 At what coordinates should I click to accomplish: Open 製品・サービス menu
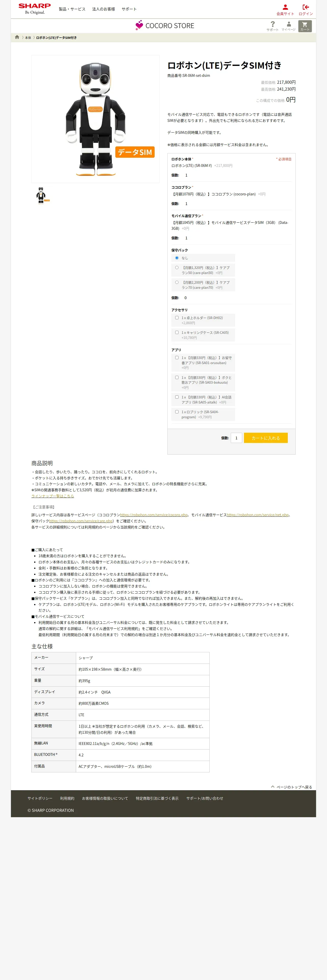pyautogui.click(x=72, y=9)
